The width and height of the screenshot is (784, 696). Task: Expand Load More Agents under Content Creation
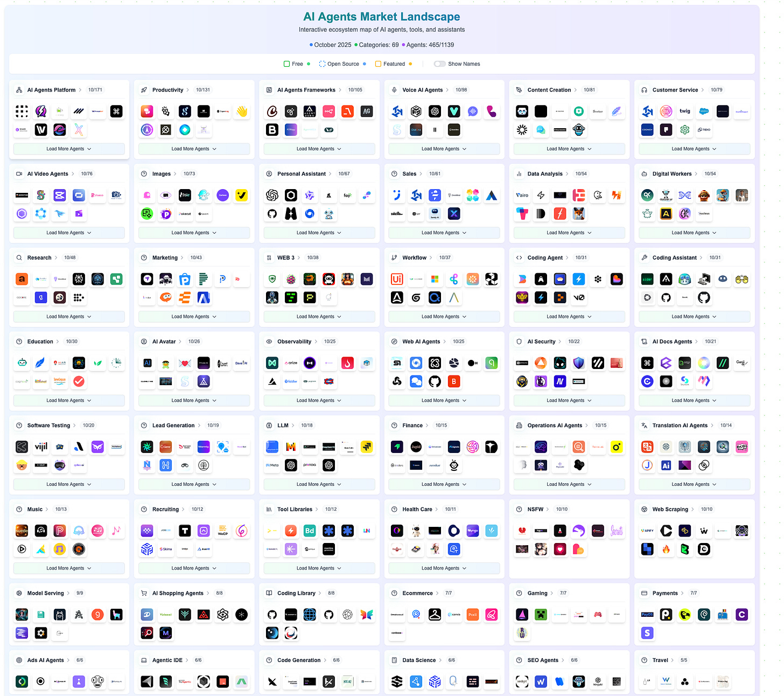569,149
